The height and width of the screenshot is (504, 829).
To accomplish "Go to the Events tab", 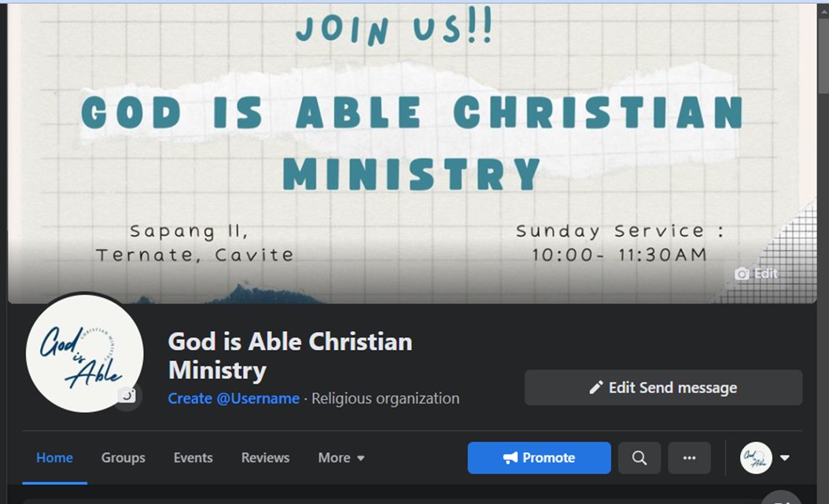I will click(193, 458).
